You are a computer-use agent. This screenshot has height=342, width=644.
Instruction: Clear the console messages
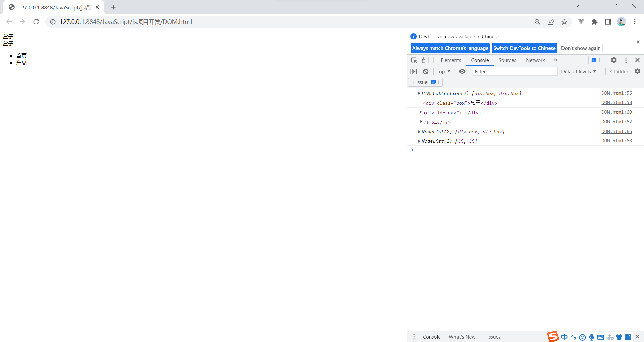click(425, 71)
